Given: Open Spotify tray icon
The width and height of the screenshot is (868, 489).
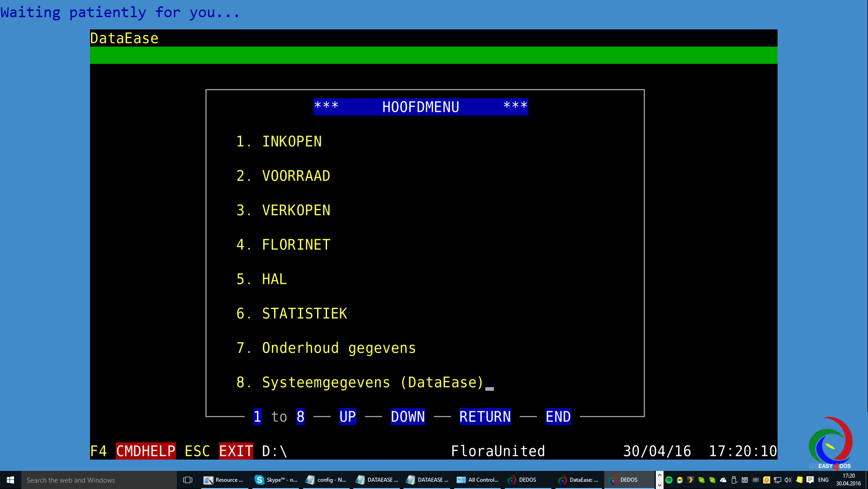Looking at the screenshot, I should [669, 480].
